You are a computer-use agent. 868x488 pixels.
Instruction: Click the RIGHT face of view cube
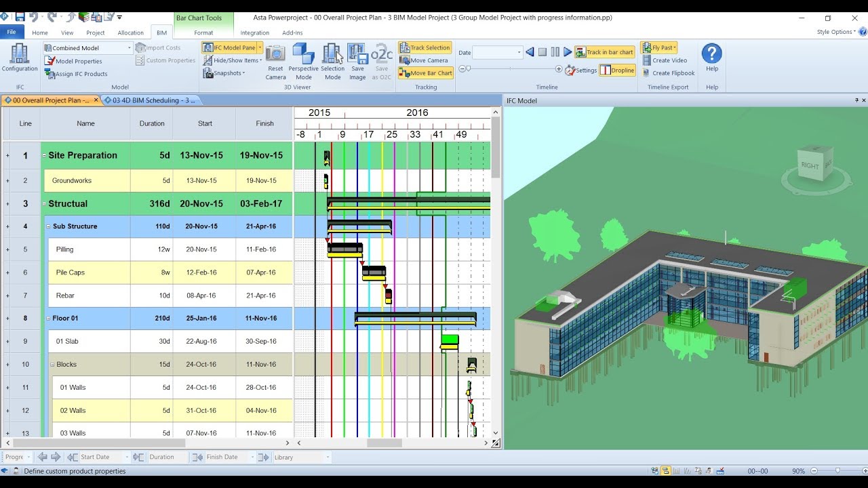point(809,165)
